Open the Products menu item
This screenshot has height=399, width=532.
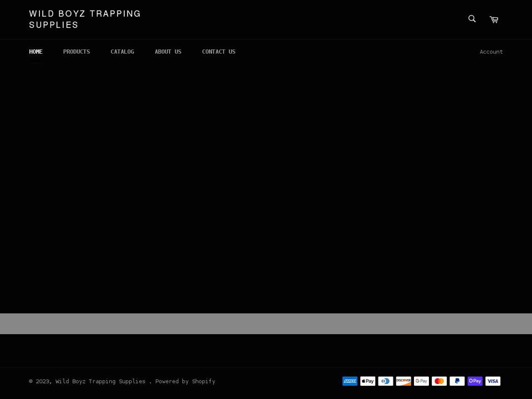click(x=76, y=52)
